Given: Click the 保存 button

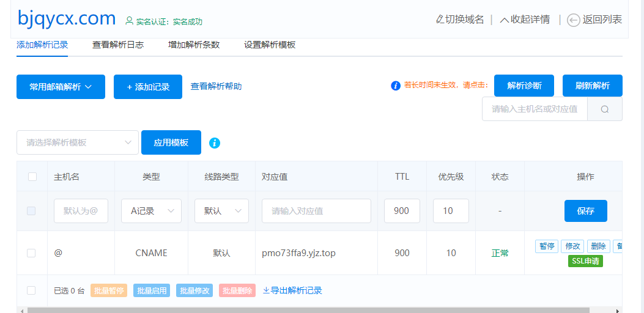Looking at the screenshot, I should [585, 211].
